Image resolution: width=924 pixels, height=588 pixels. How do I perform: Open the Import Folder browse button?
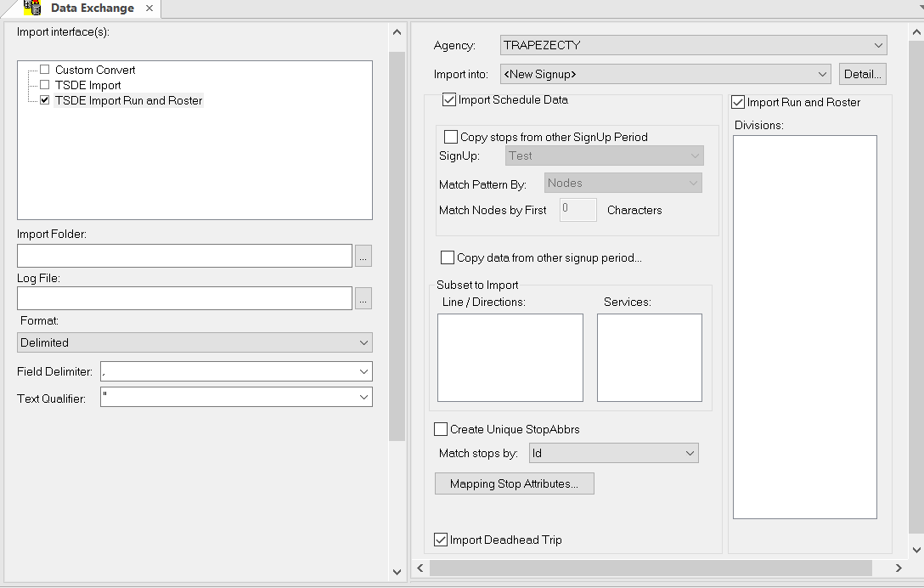click(363, 255)
